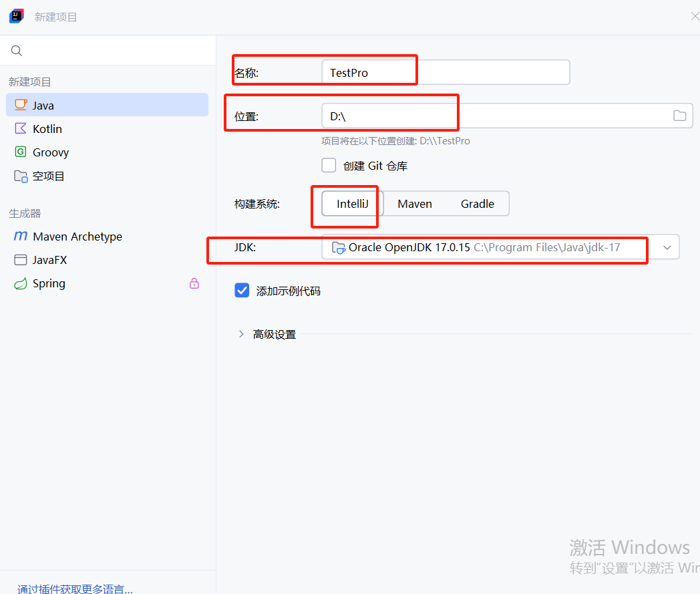The image size is (700, 594).
Task: Open 通过插件获取更多语言 link
Action: point(75,589)
